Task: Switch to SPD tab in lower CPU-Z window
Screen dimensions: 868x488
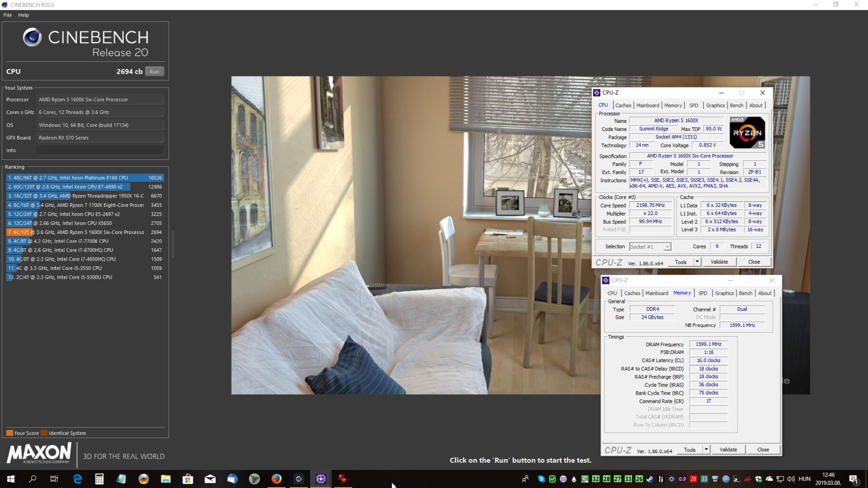Action: pyautogui.click(x=703, y=293)
